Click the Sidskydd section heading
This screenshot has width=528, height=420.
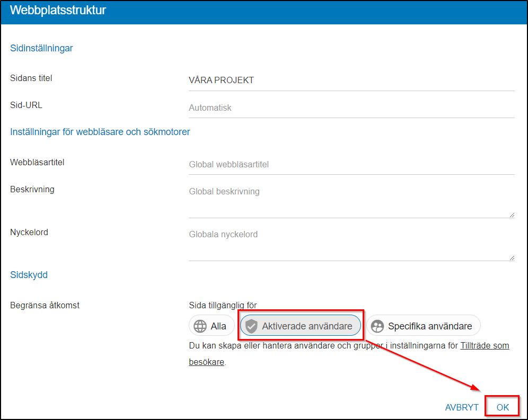click(x=29, y=275)
